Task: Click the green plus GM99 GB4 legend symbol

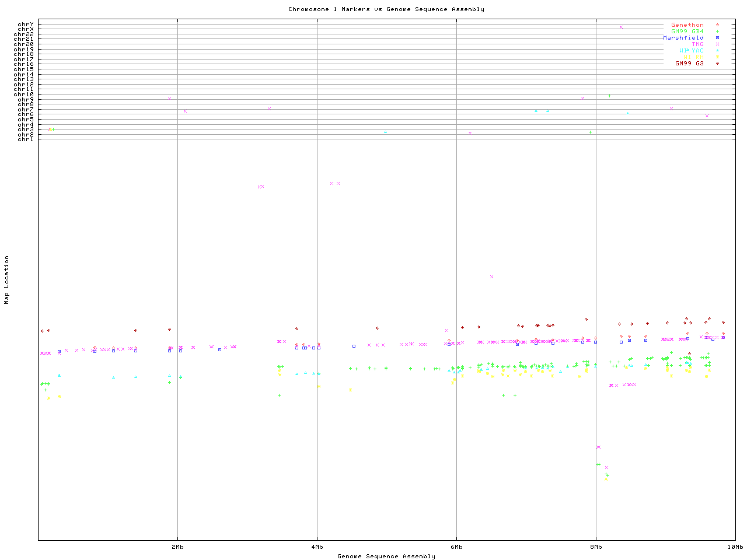Action: point(717,32)
